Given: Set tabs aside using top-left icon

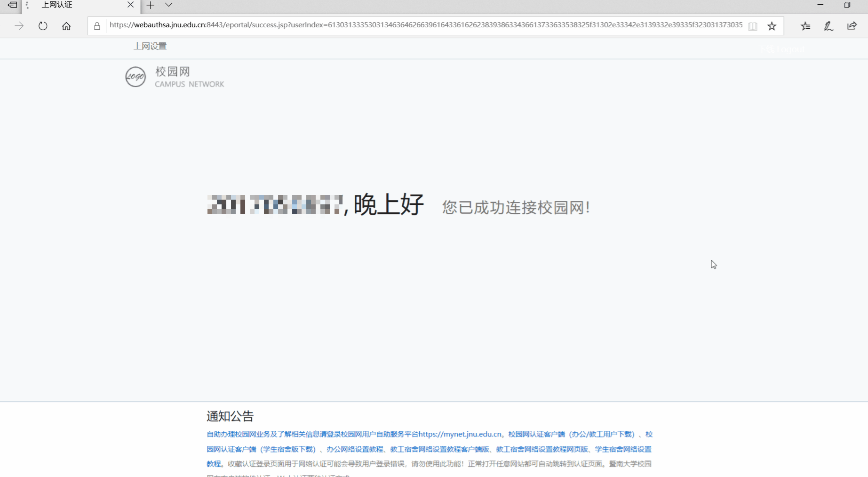Looking at the screenshot, I should tap(12, 5).
